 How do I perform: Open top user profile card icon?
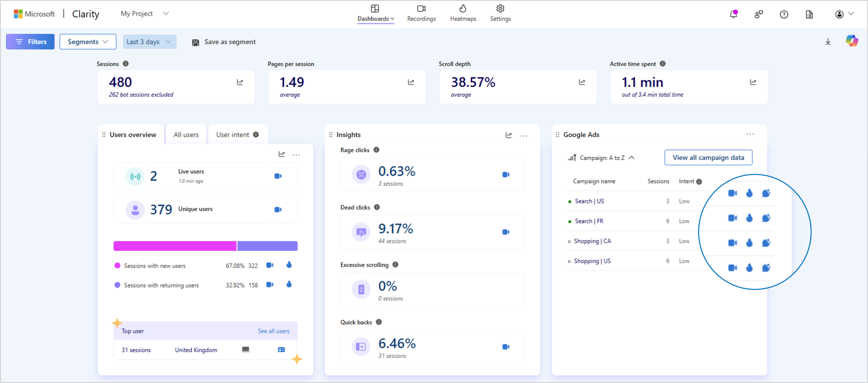281,350
